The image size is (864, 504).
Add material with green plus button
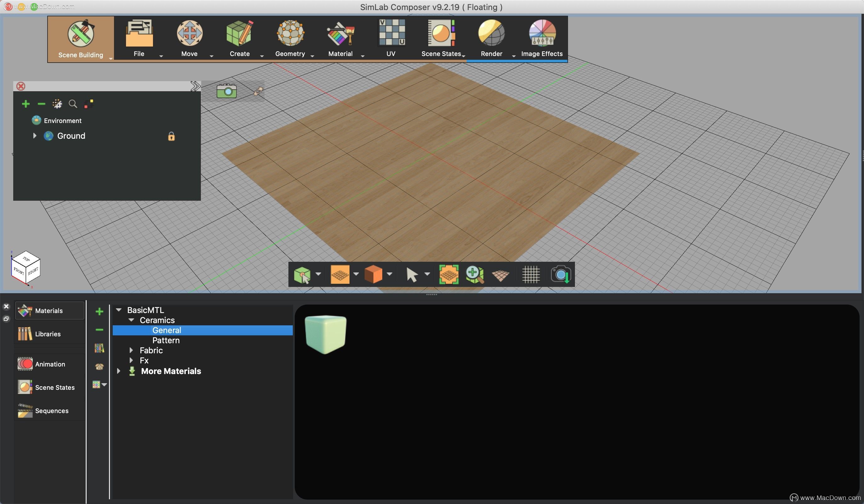pos(99,311)
